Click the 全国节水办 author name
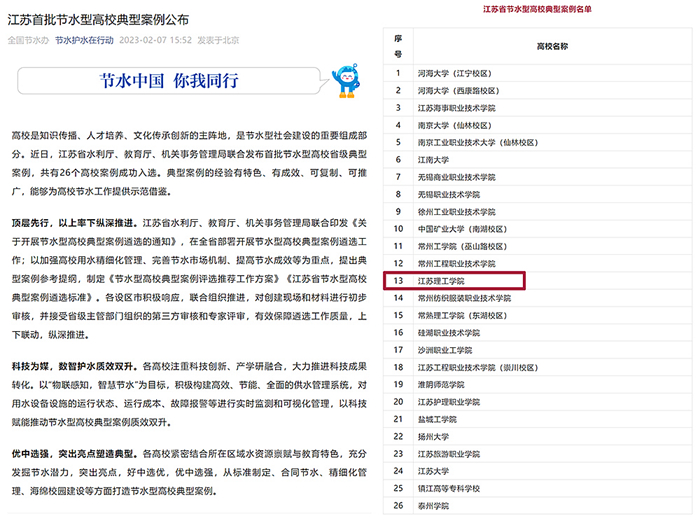Viewport: 700px width, 523px height. pos(28,42)
